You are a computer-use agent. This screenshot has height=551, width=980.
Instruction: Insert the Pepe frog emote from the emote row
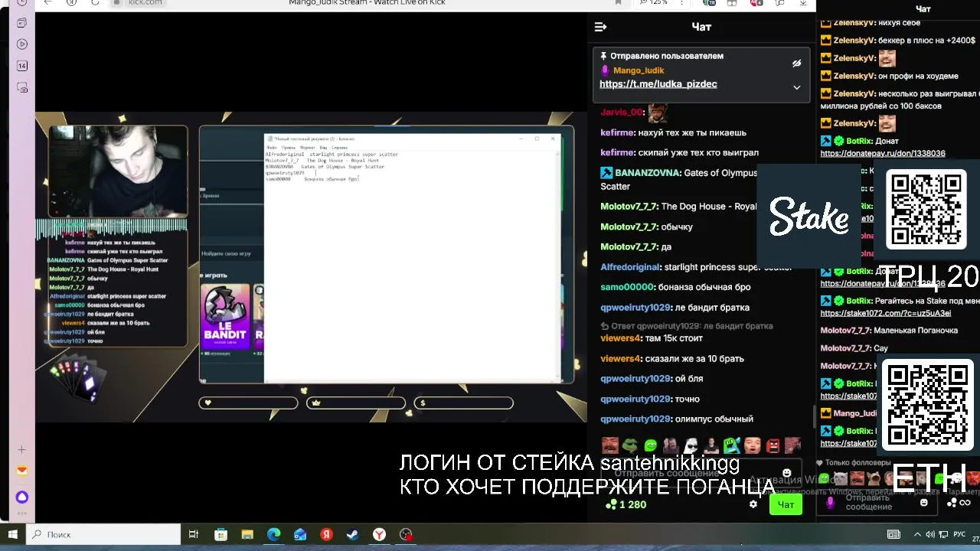pyautogui.click(x=630, y=445)
